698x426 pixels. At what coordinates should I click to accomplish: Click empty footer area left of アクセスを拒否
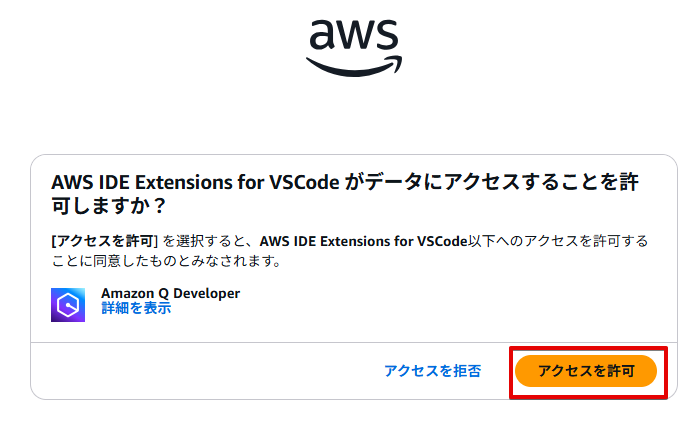(200, 371)
